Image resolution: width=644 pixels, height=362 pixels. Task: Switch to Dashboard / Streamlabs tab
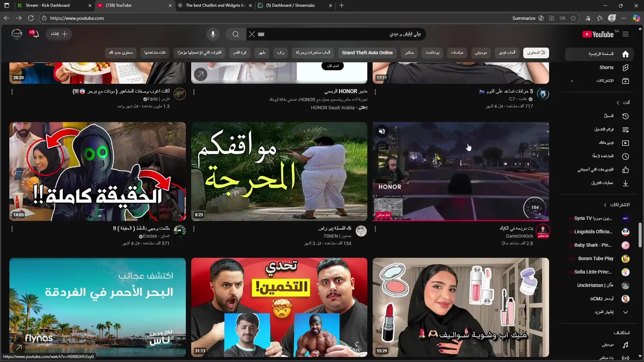tap(294, 6)
